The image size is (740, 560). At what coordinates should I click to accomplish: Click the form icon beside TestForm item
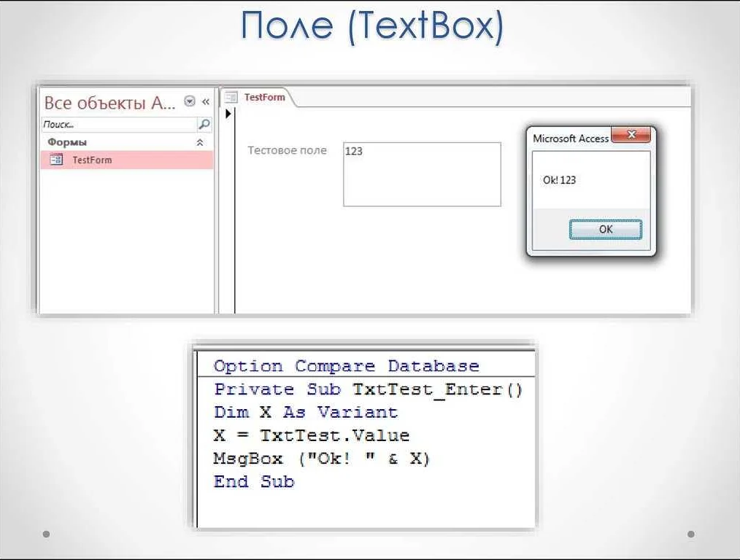click(x=56, y=160)
